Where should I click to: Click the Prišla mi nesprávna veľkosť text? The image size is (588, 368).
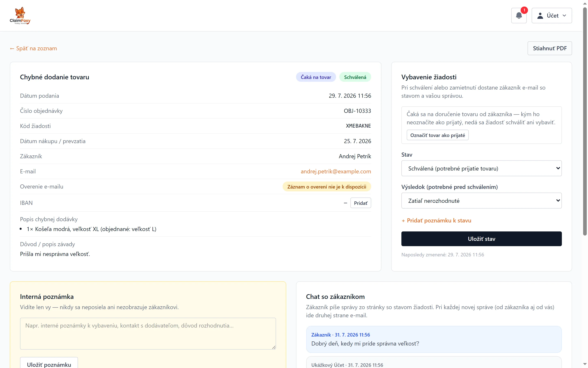(x=55, y=254)
